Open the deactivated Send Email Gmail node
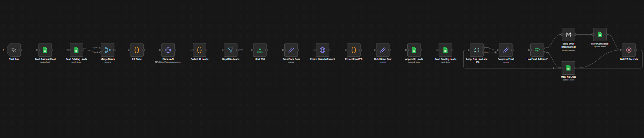The image size is (644, 138). [568, 35]
